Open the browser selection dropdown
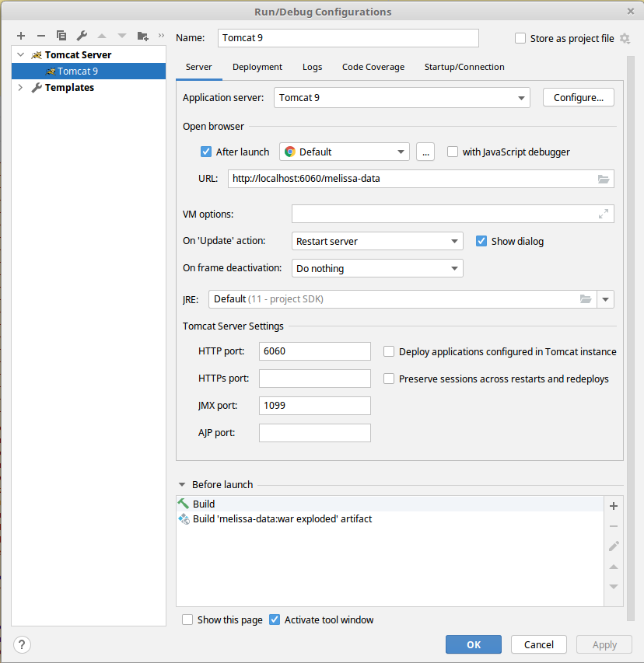The width and height of the screenshot is (644, 663). tap(345, 152)
